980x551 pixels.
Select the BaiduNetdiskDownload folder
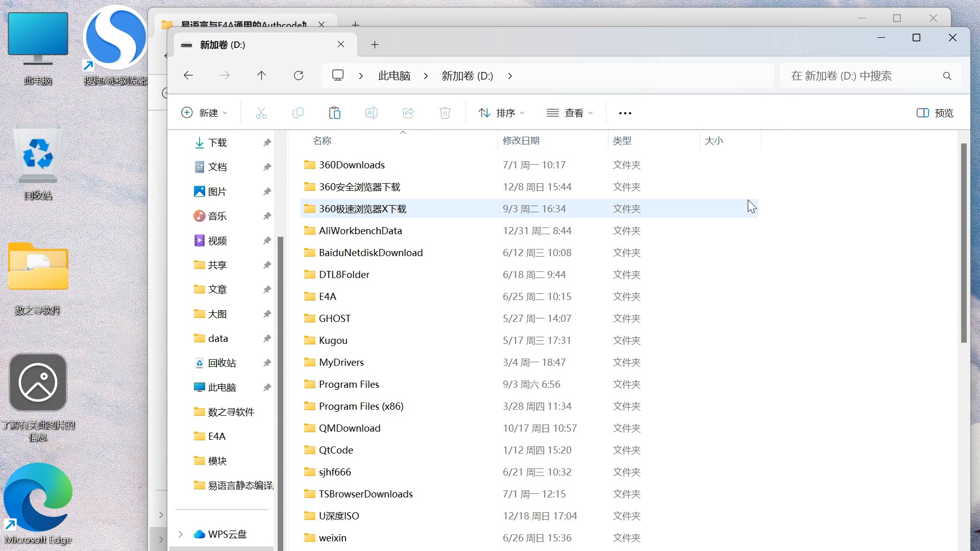click(371, 253)
